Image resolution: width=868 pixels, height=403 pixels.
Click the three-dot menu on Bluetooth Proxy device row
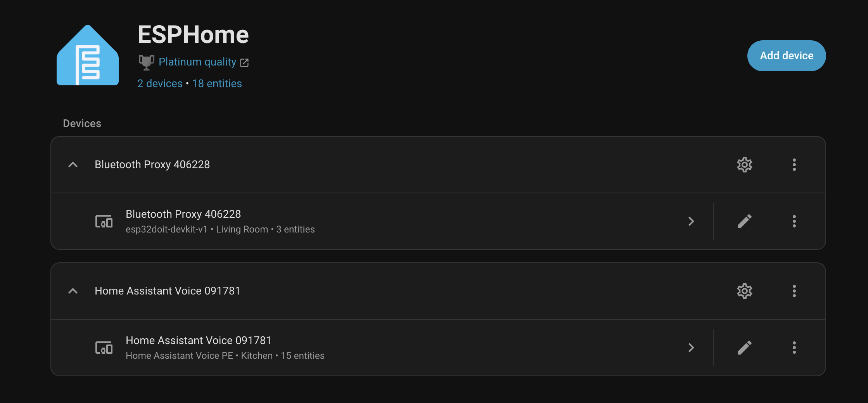[794, 221]
